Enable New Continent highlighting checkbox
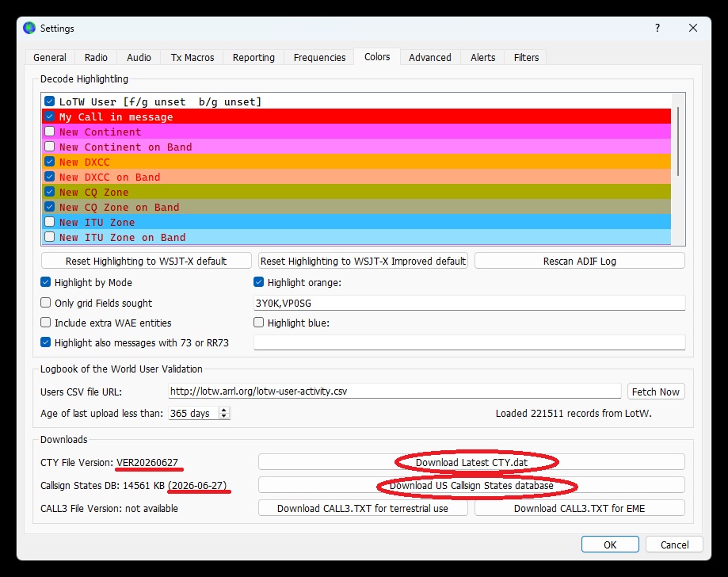Viewport: 728px width, 577px height. pyautogui.click(x=50, y=132)
